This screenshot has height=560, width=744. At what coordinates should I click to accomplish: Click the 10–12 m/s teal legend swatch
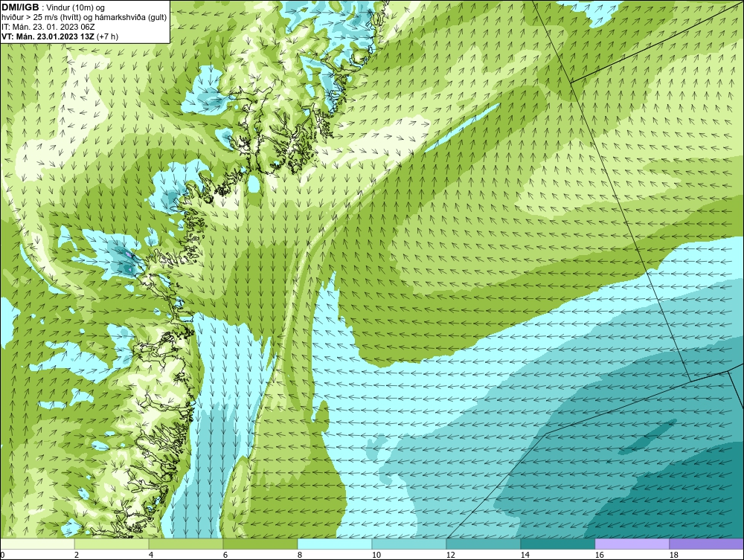point(409,544)
